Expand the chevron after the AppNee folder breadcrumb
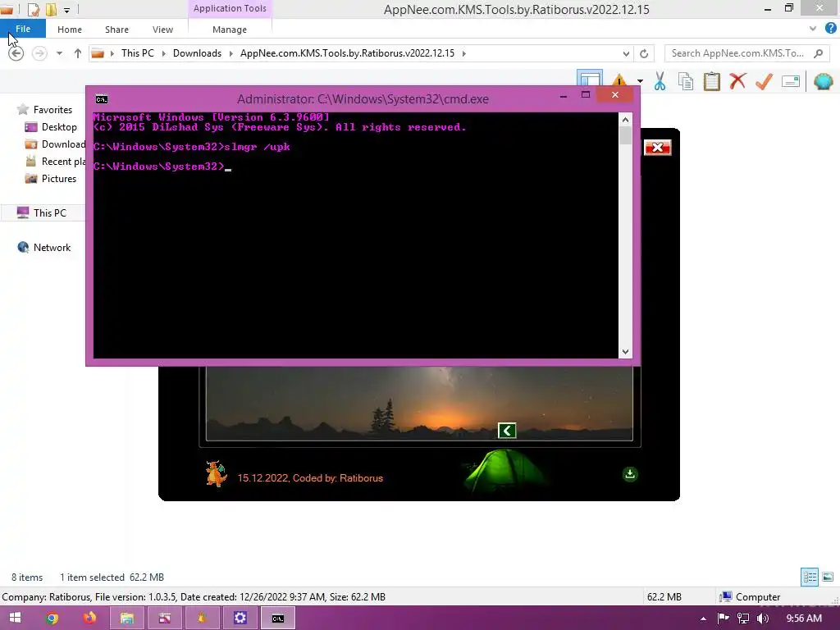 coord(464,53)
